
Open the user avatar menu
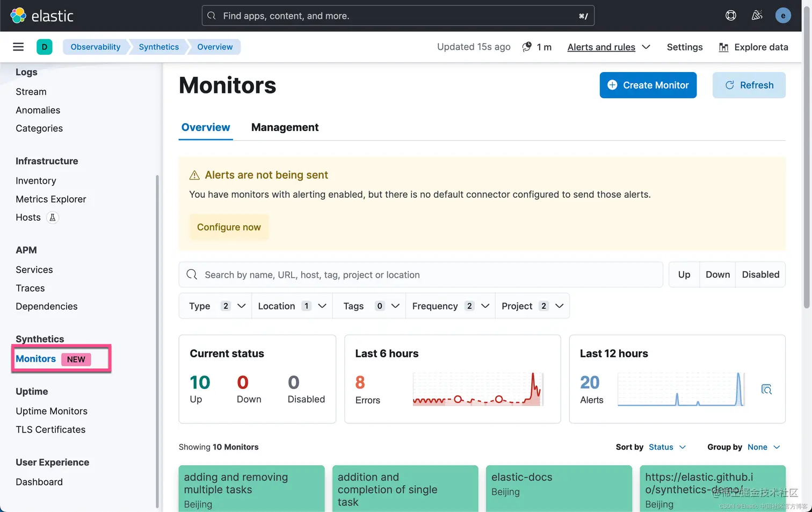tap(783, 16)
